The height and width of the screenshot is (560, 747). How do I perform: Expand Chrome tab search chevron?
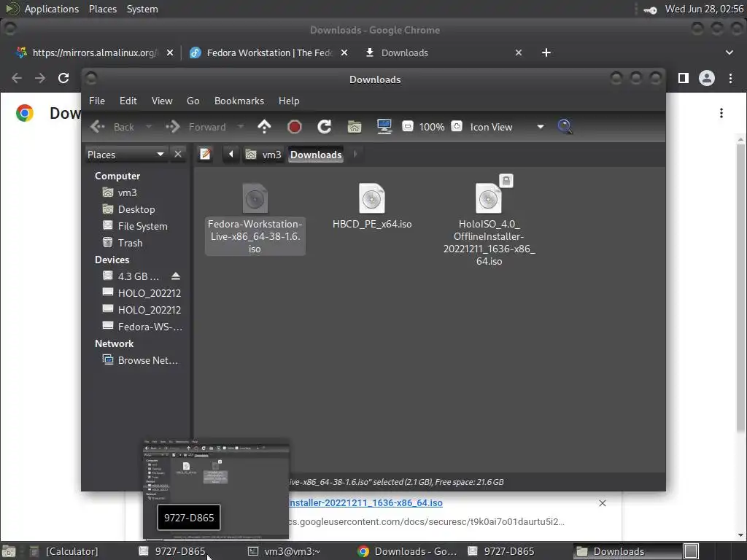click(x=729, y=52)
